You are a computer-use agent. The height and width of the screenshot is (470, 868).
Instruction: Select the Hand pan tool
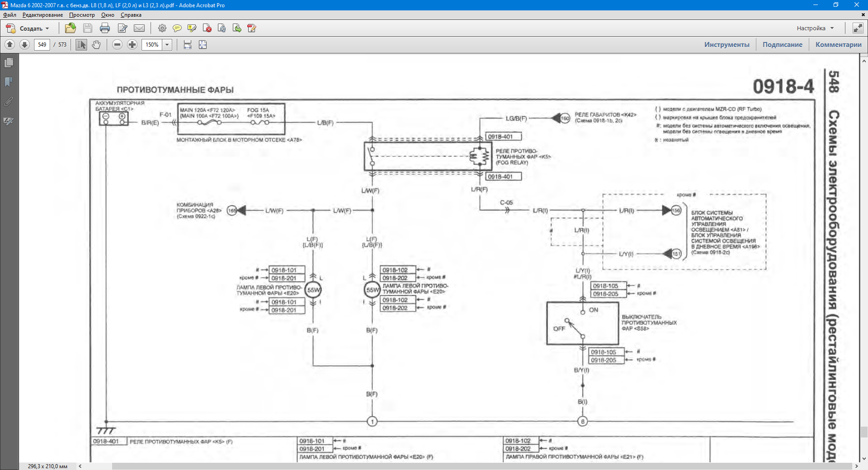coord(96,45)
